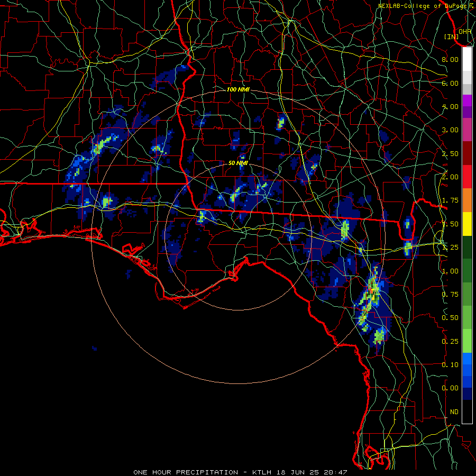Select the 0.75 legend value
The height and width of the screenshot is (476, 476).
pyautogui.click(x=450, y=295)
